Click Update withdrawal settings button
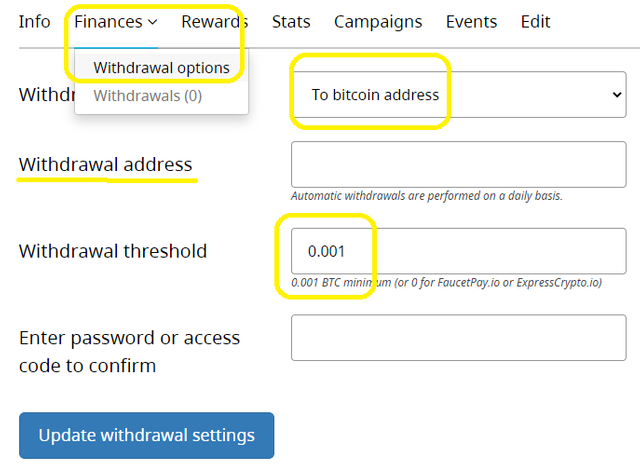Viewport: 640px width, 466px height. pos(147,435)
